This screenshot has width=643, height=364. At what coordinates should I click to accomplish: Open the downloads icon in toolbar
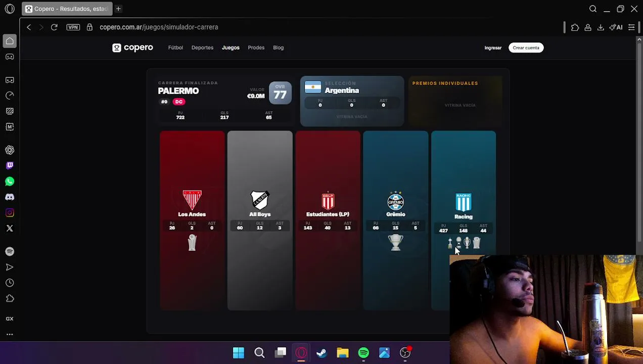[x=601, y=27]
